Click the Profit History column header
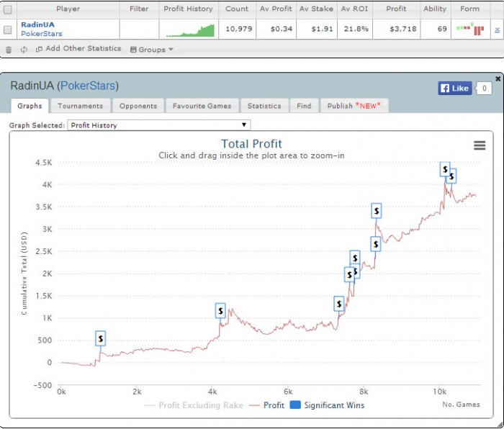Viewport: 504px width, 429px height. pos(189,9)
